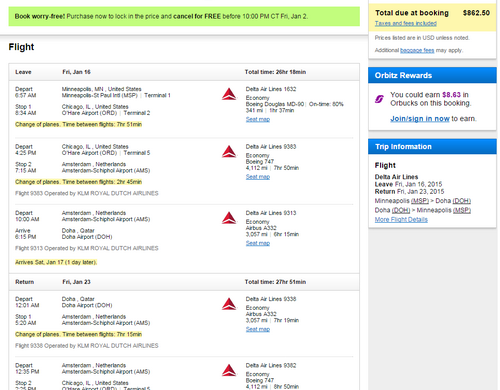This screenshot has height=390, width=500.
Task: Click Delta logo for flight 9338
Action: click(229, 304)
